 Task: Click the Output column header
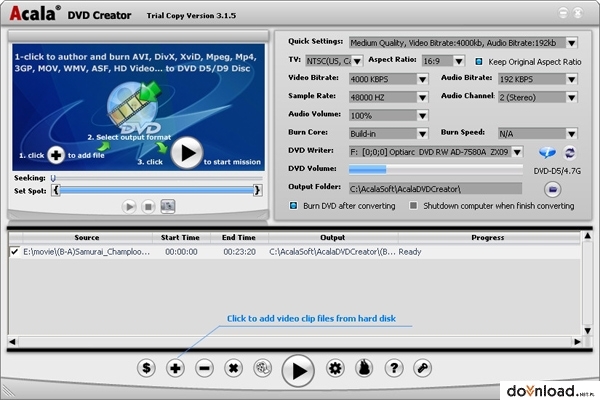[333, 238]
